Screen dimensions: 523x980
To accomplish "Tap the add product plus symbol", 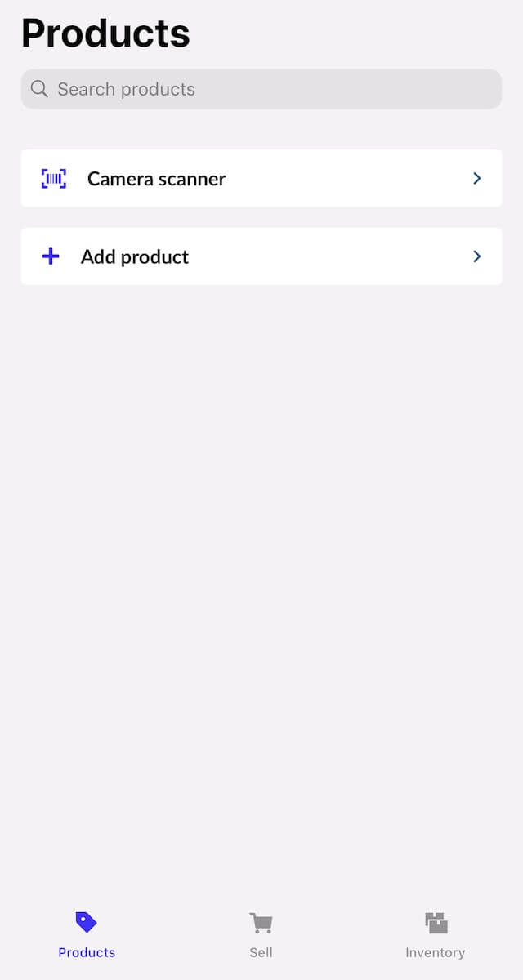I will pos(51,256).
